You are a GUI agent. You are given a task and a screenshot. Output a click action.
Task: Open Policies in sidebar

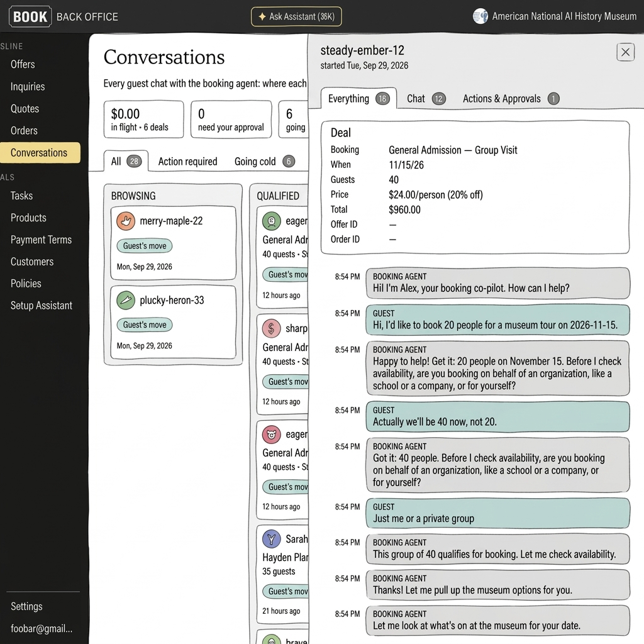(x=26, y=284)
